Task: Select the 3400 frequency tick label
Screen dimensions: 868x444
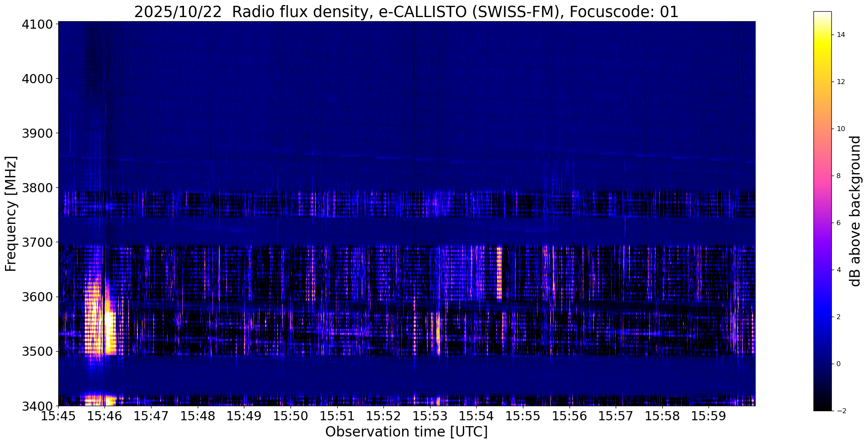Action: [37, 406]
